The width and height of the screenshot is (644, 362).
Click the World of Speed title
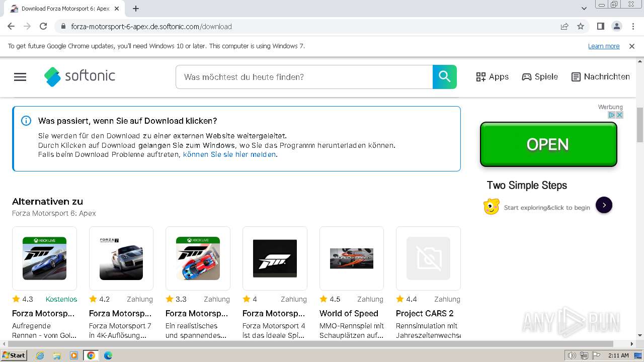tap(349, 313)
